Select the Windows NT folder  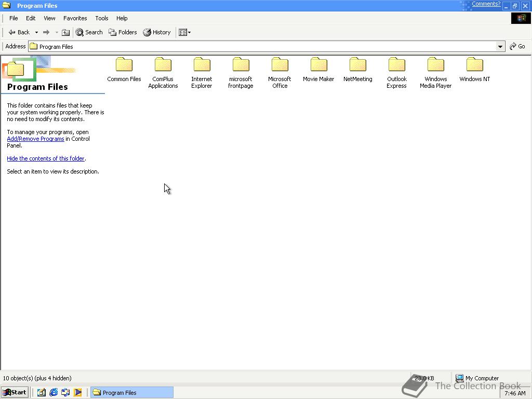475,70
